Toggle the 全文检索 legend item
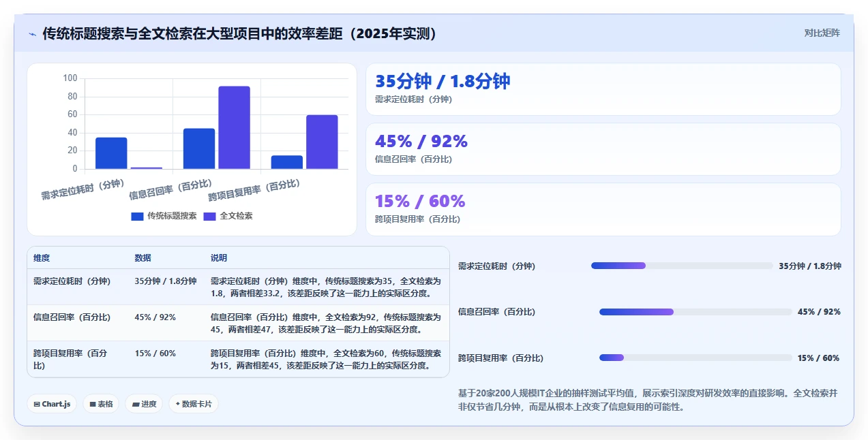868x440 pixels. coord(228,216)
